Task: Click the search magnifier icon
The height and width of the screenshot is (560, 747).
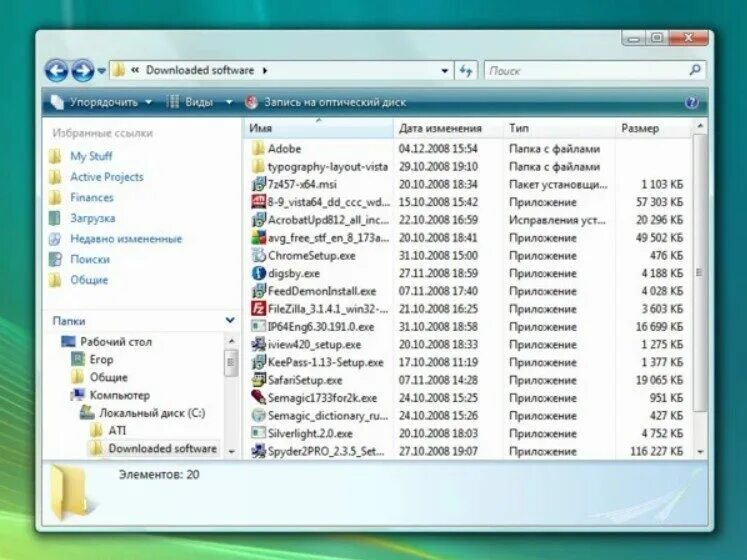Action: [x=695, y=71]
